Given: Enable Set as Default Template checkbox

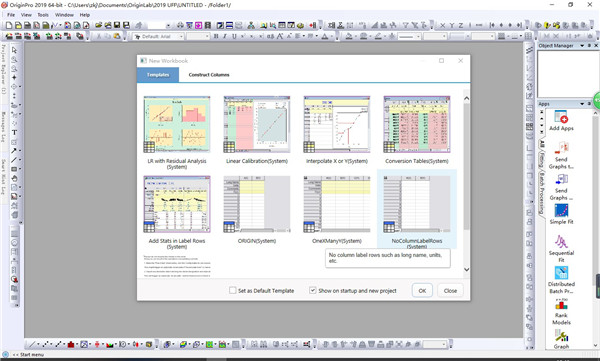Looking at the screenshot, I should [x=232, y=291].
